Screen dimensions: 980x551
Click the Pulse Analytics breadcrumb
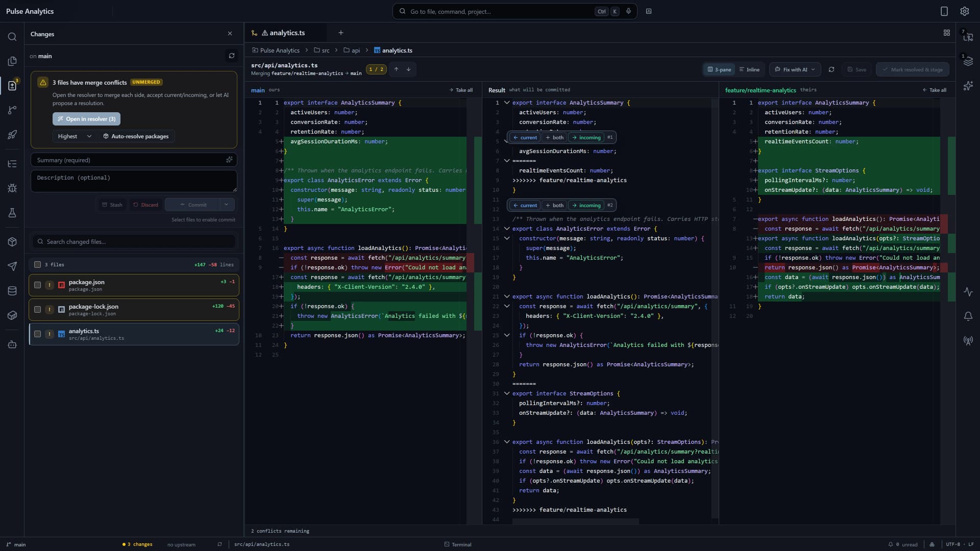point(276,50)
